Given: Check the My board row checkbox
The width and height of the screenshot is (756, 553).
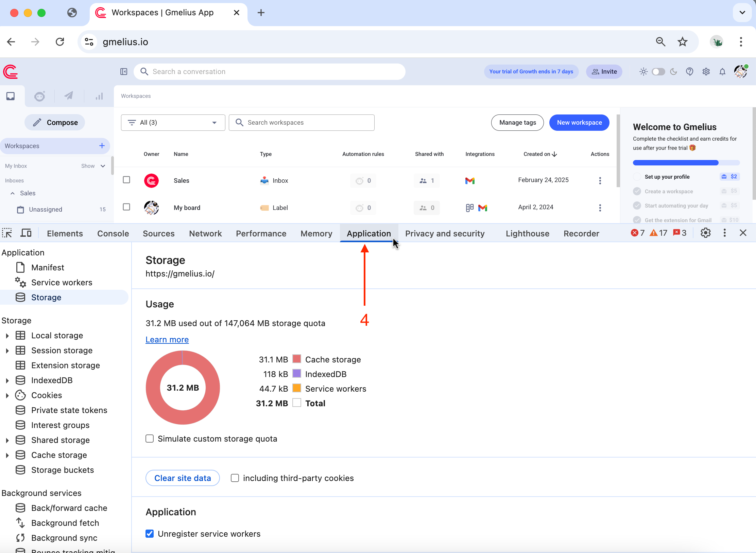Looking at the screenshot, I should [x=126, y=207].
